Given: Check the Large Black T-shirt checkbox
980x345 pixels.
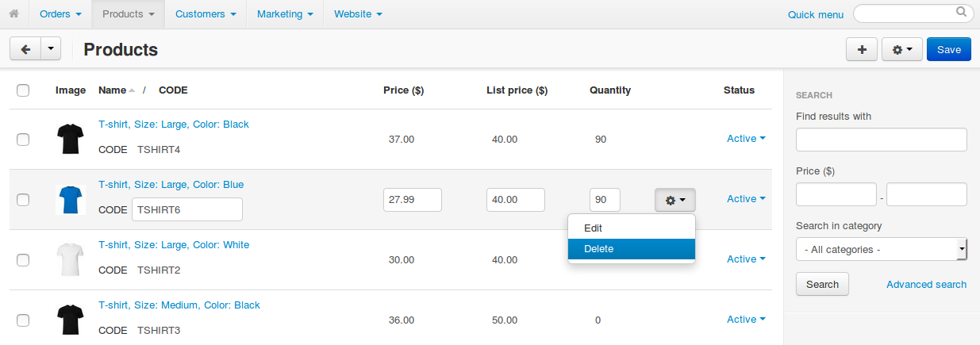Looking at the screenshot, I should click(x=23, y=140).
